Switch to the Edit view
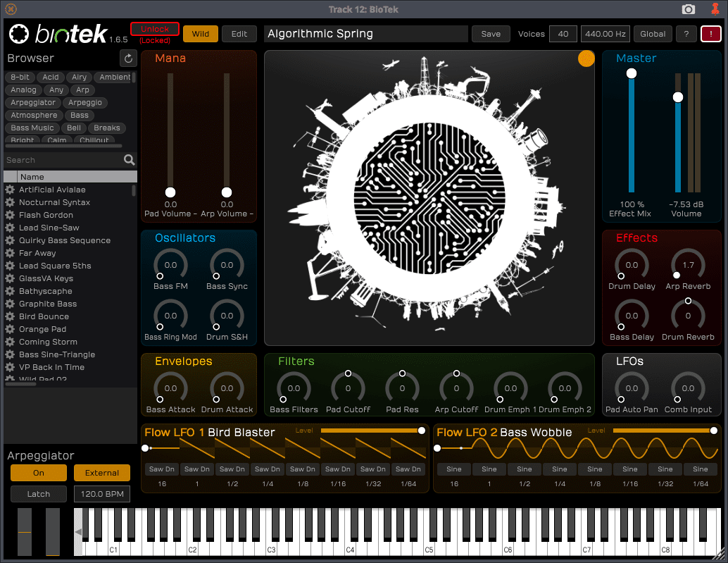The image size is (728, 563). point(239,34)
